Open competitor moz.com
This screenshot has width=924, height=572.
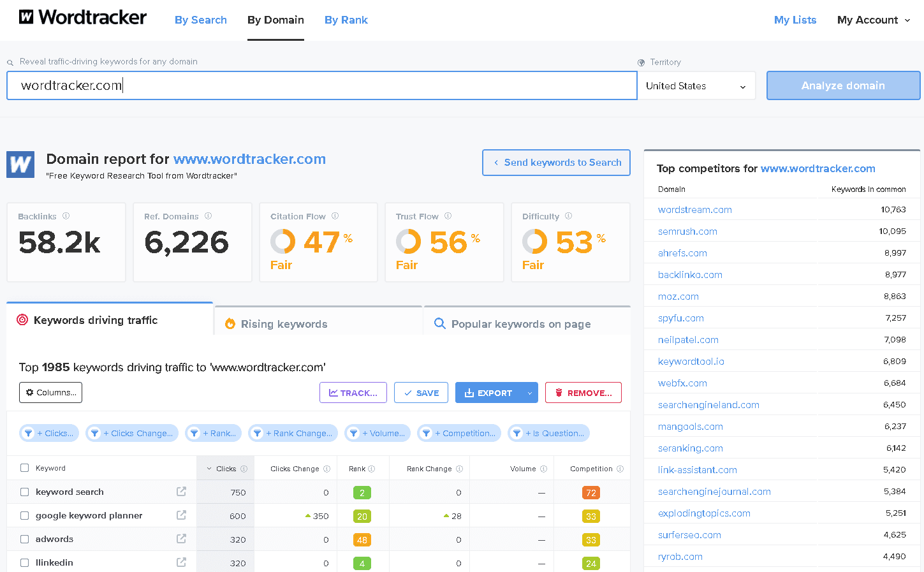(678, 297)
